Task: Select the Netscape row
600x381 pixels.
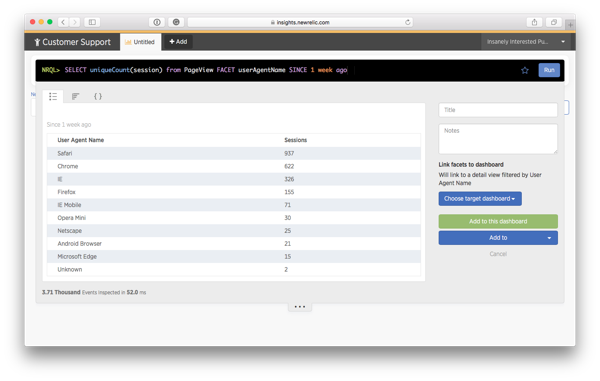Action: (x=234, y=231)
